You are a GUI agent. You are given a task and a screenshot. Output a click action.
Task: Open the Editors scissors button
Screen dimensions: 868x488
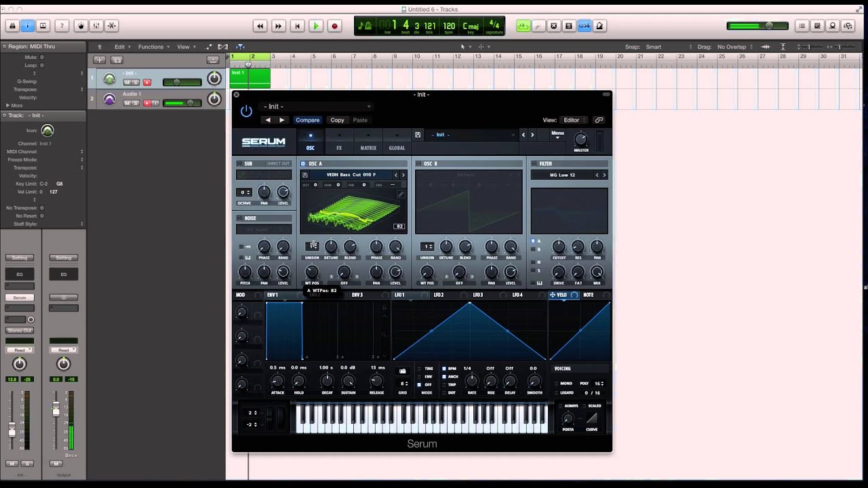[x=112, y=26]
